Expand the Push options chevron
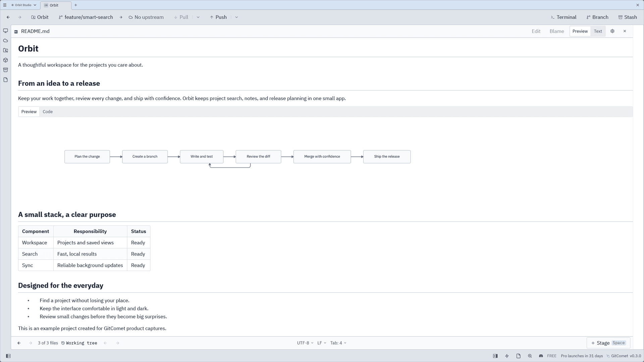 pyautogui.click(x=236, y=17)
